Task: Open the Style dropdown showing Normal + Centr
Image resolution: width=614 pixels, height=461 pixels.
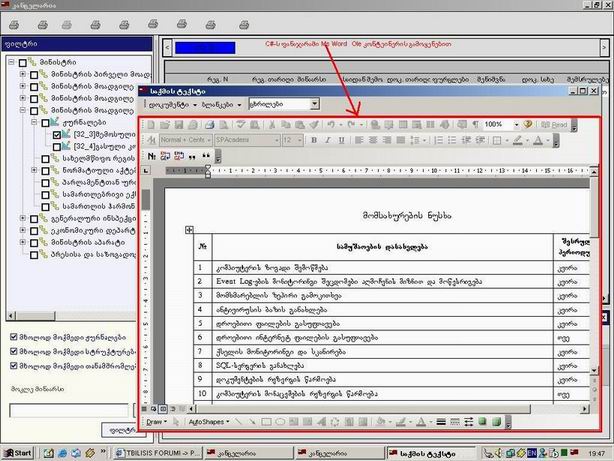Action: (x=209, y=140)
